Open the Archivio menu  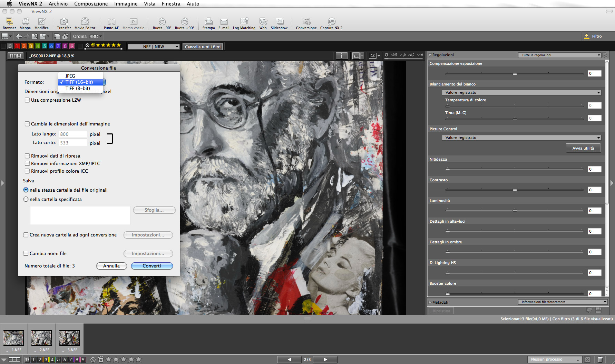point(58,4)
